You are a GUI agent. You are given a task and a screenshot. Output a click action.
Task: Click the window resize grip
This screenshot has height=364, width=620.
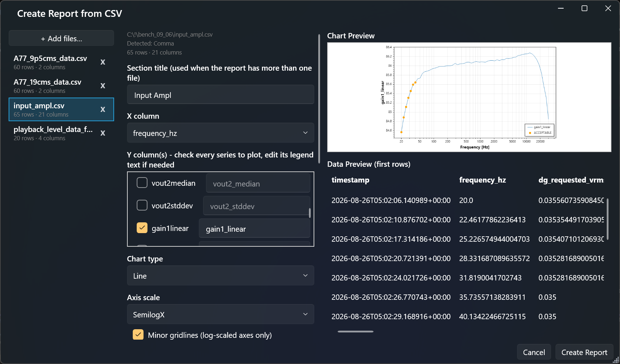click(616, 360)
